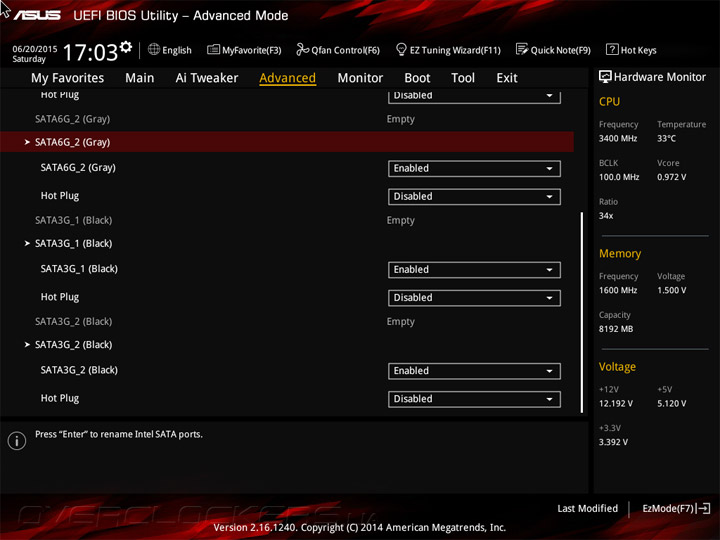720x540 pixels.
Task: Click Memory Capacity value 8192 MB
Action: [x=616, y=329]
